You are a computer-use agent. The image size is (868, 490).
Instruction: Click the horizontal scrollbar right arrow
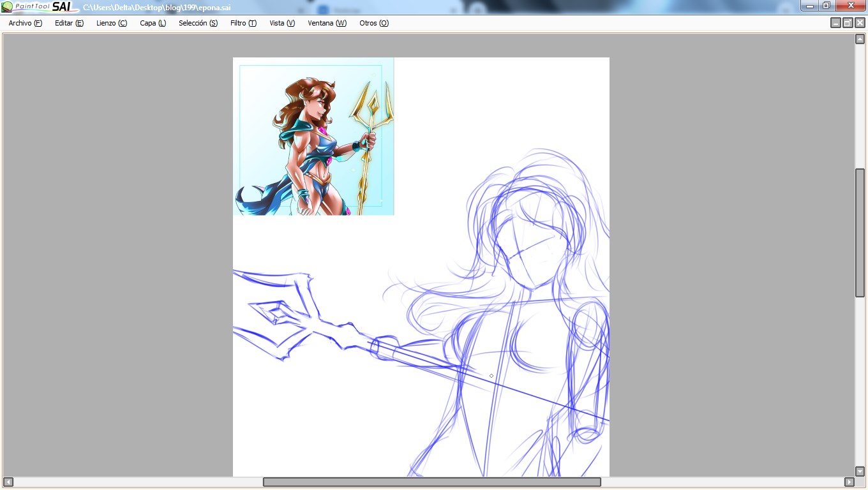[849, 482]
